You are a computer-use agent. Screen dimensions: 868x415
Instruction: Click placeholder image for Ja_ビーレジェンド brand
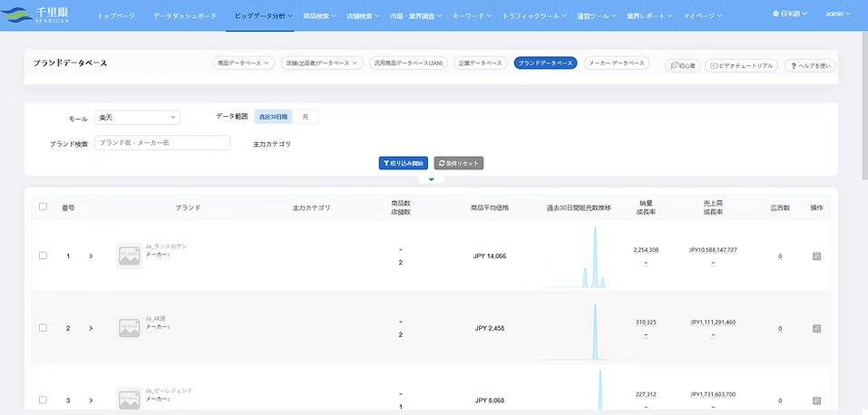[129, 400]
